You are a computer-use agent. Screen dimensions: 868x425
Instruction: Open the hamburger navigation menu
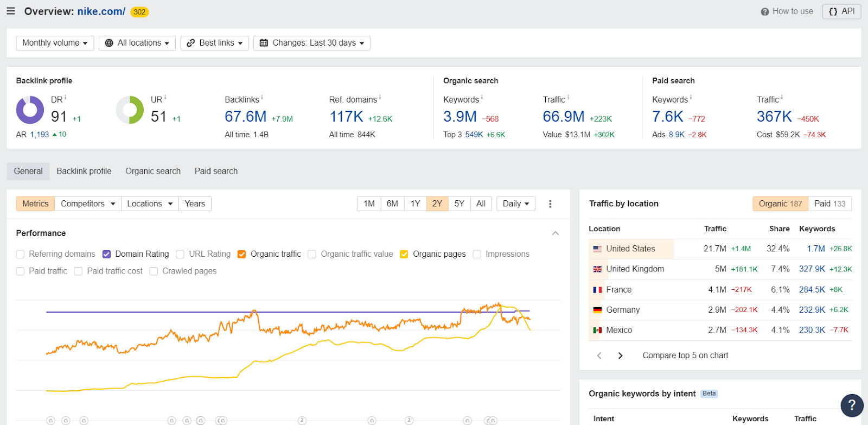point(11,11)
